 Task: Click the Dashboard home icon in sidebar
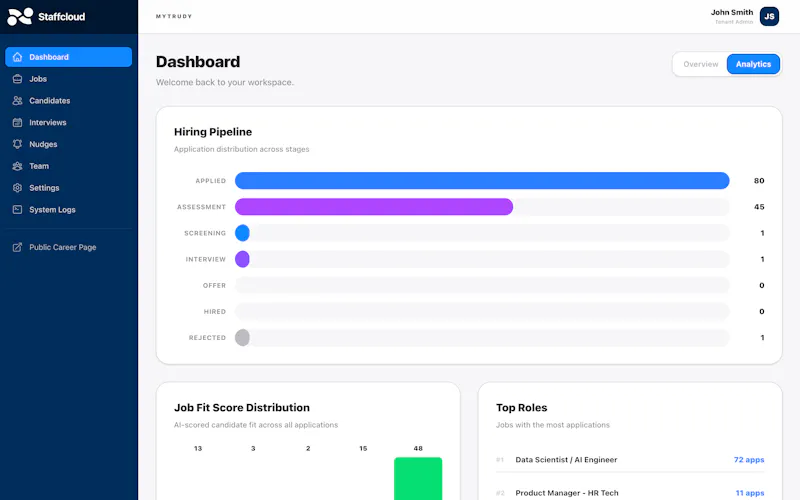[x=17, y=57]
